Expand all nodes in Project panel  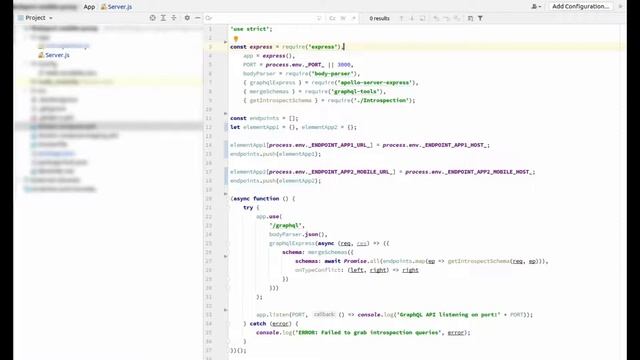click(163, 18)
